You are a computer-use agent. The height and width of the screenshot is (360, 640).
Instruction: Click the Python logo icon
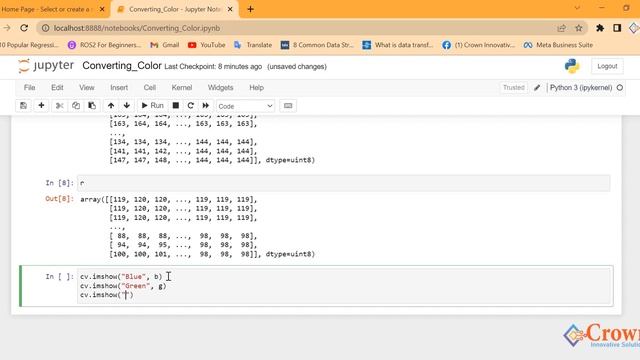coord(572,66)
